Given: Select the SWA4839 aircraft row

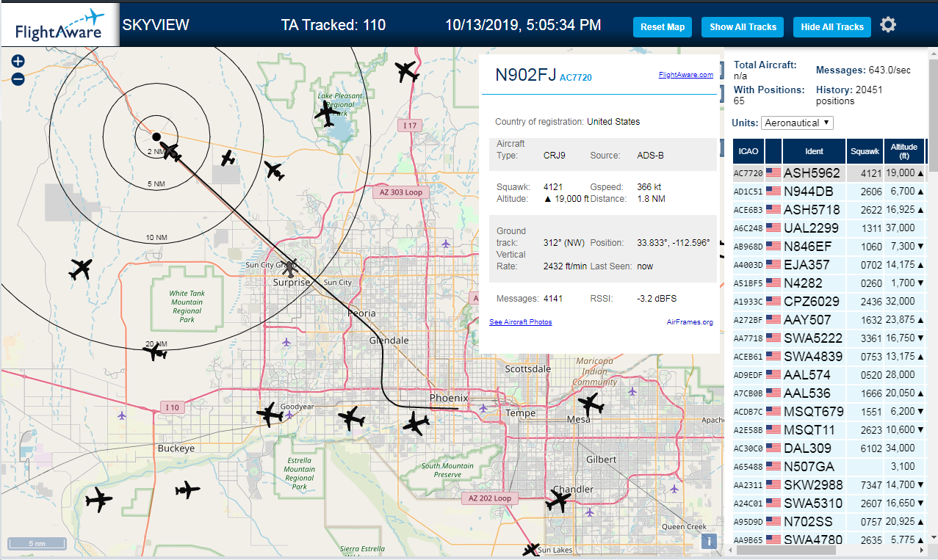Looking at the screenshot, I should point(829,357).
